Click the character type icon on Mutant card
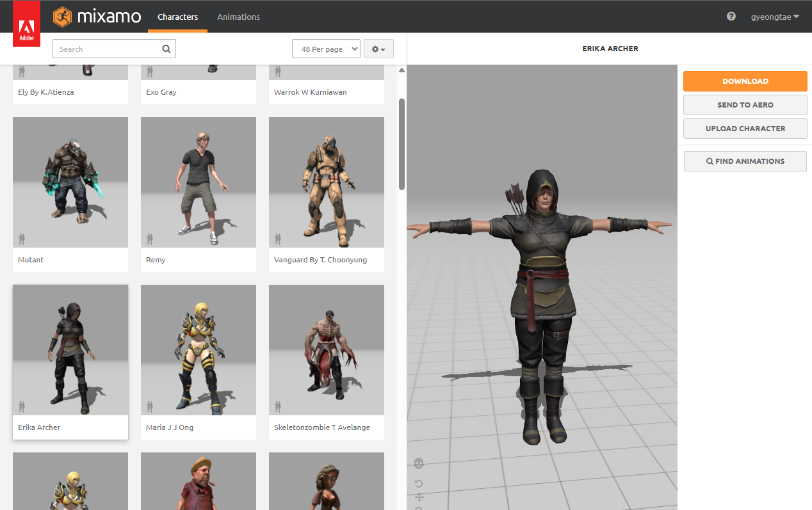812x510 pixels. pos(22,239)
